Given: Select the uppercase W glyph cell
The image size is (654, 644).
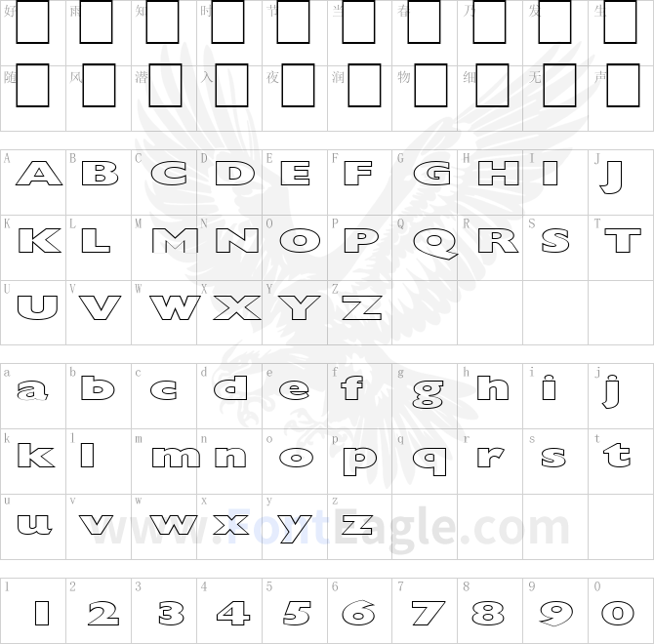Looking at the screenshot, I should tap(164, 312).
